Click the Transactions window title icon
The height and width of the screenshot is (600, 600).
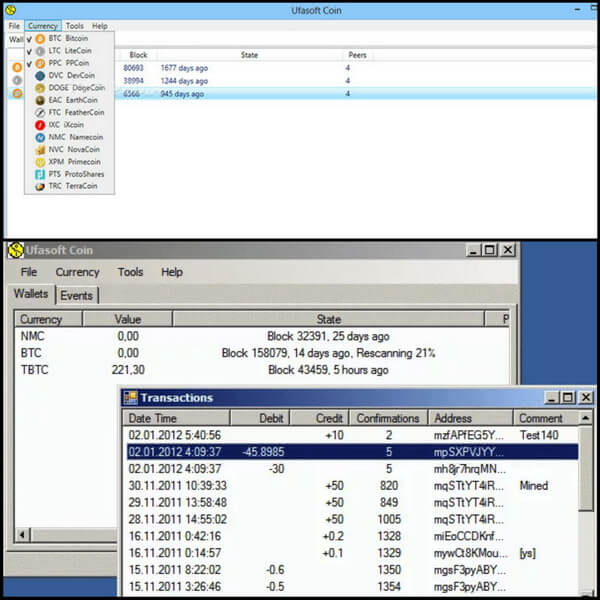(x=130, y=398)
